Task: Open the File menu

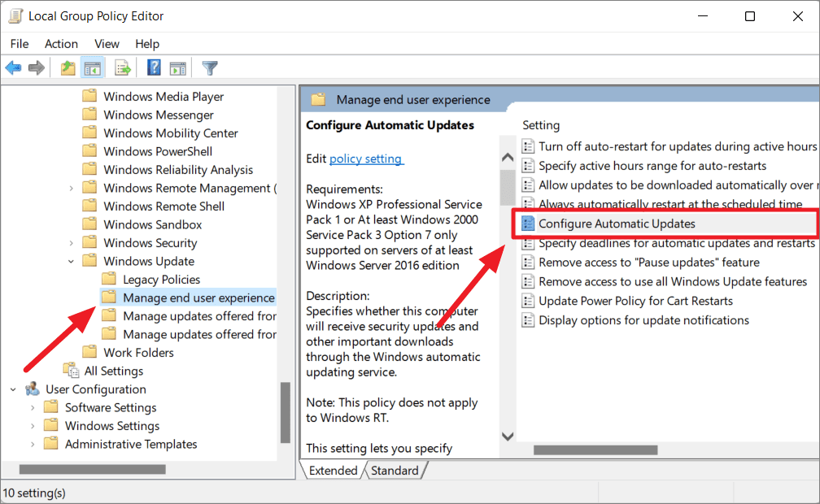Action: point(20,44)
